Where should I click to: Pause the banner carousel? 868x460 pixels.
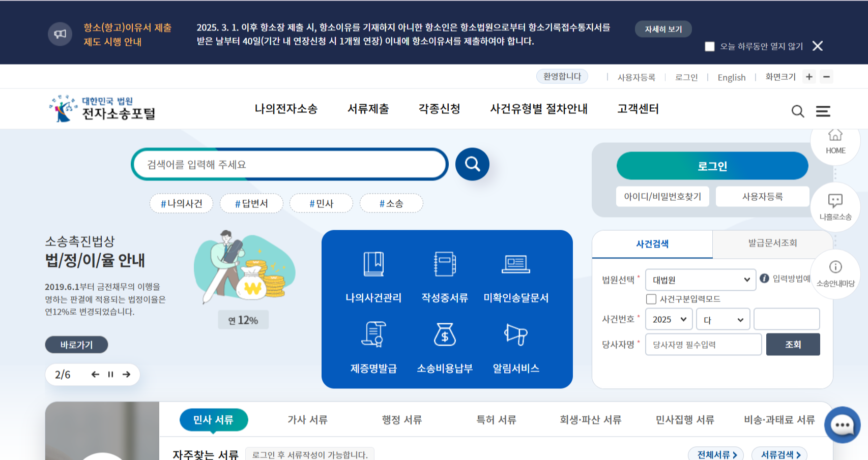pos(110,375)
